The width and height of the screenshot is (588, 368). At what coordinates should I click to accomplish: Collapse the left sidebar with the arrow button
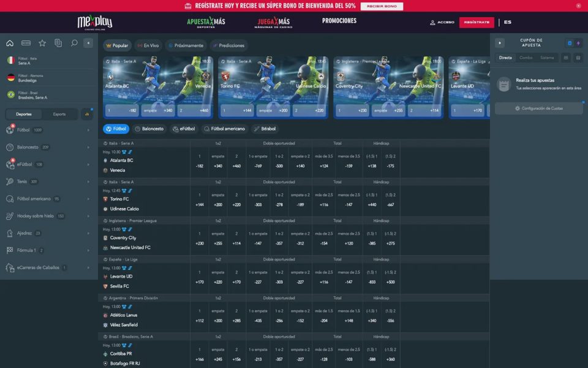pos(88,43)
